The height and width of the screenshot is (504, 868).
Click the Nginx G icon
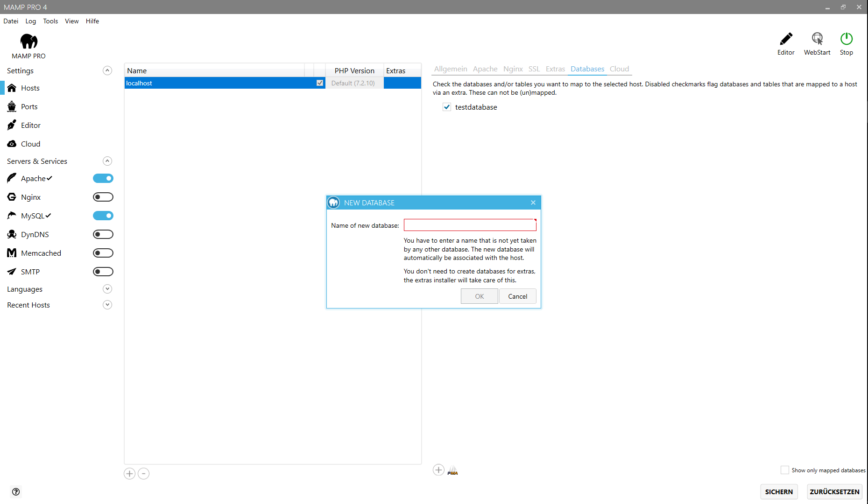(x=12, y=197)
